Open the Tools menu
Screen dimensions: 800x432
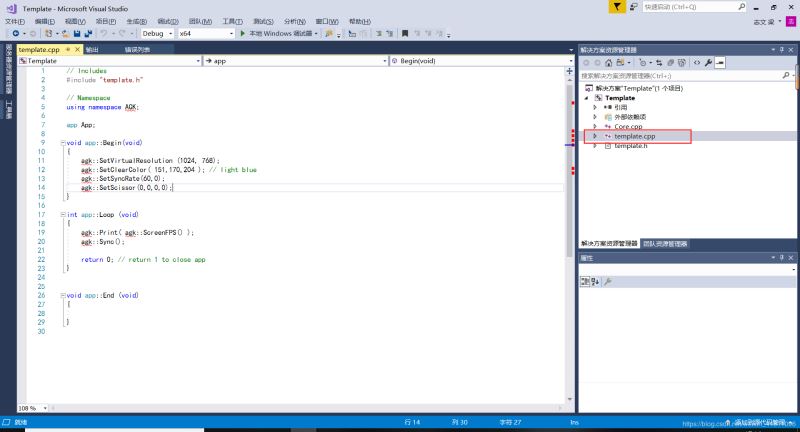(232, 21)
